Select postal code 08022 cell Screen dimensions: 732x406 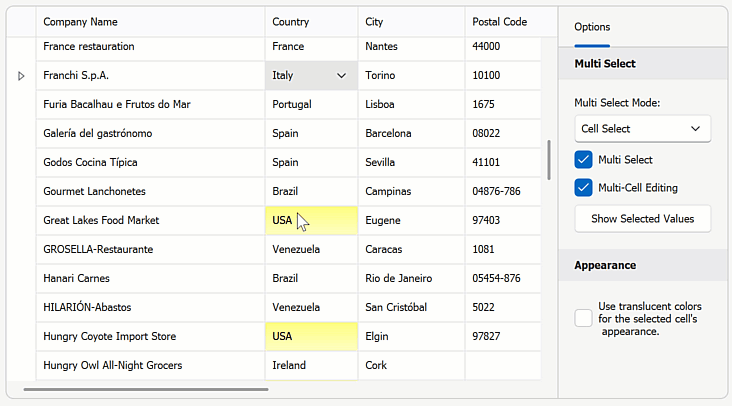503,133
